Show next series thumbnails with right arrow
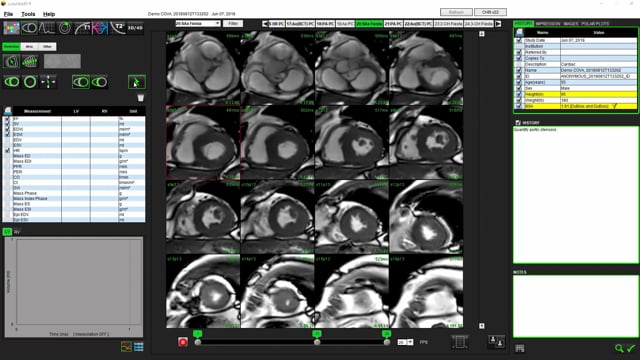Image resolution: width=640 pixels, height=360 pixels. coord(498,24)
